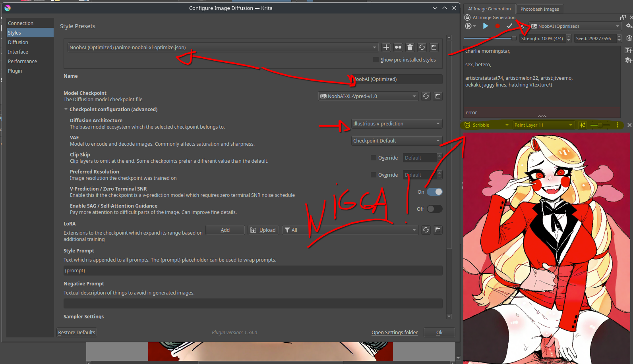Click the LoRA Add button
The width and height of the screenshot is (633, 364).
pos(225,230)
